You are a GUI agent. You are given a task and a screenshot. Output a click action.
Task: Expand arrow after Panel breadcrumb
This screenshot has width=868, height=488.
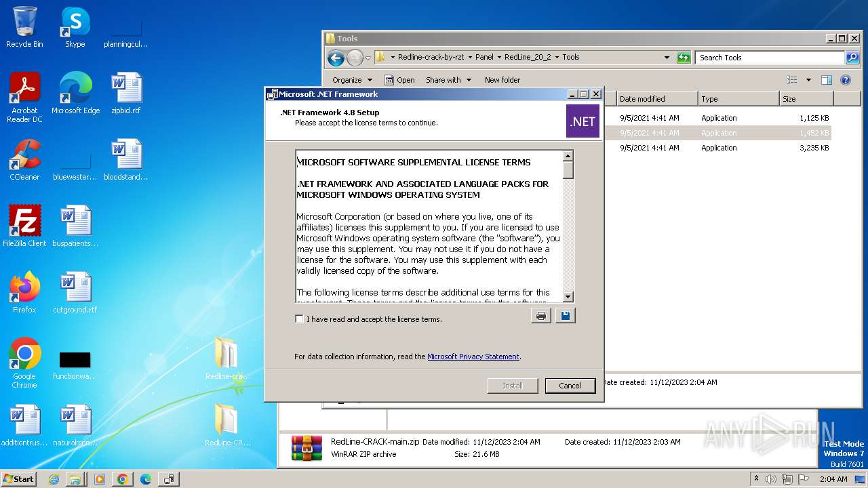click(498, 58)
